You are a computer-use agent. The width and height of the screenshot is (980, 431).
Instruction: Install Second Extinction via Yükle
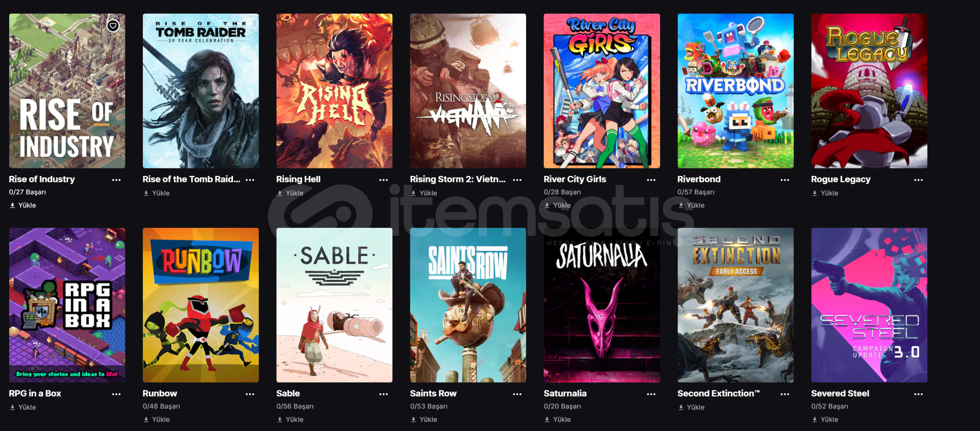[x=691, y=407]
